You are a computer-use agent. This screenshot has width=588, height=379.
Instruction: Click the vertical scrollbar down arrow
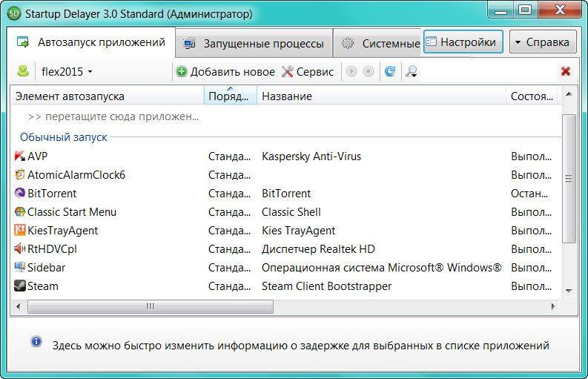[x=569, y=291]
